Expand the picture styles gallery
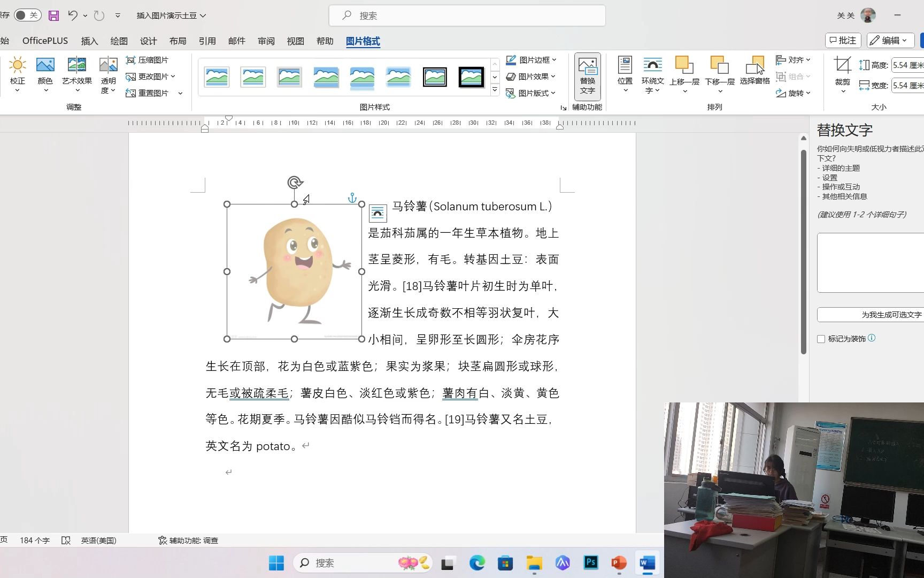 tap(494, 89)
